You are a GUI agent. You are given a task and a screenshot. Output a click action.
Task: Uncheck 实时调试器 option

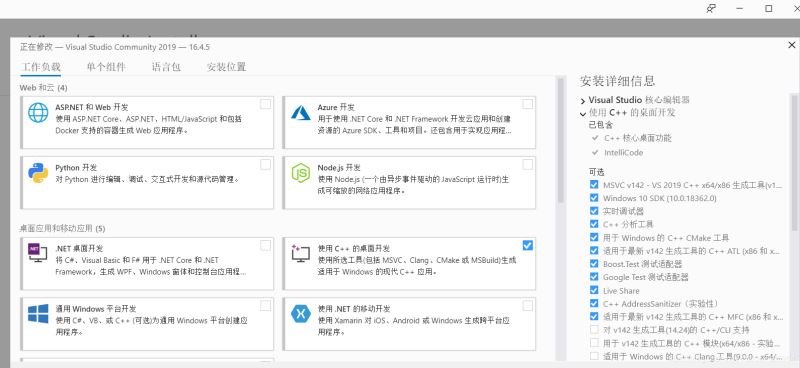pyautogui.click(x=594, y=211)
